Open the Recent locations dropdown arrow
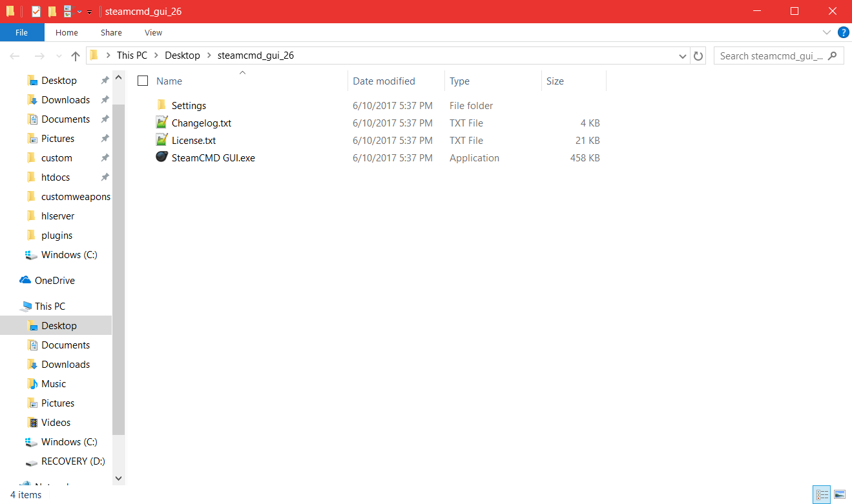The height and width of the screenshot is (504, 852). pyautogui.click(x=59, y=57)
